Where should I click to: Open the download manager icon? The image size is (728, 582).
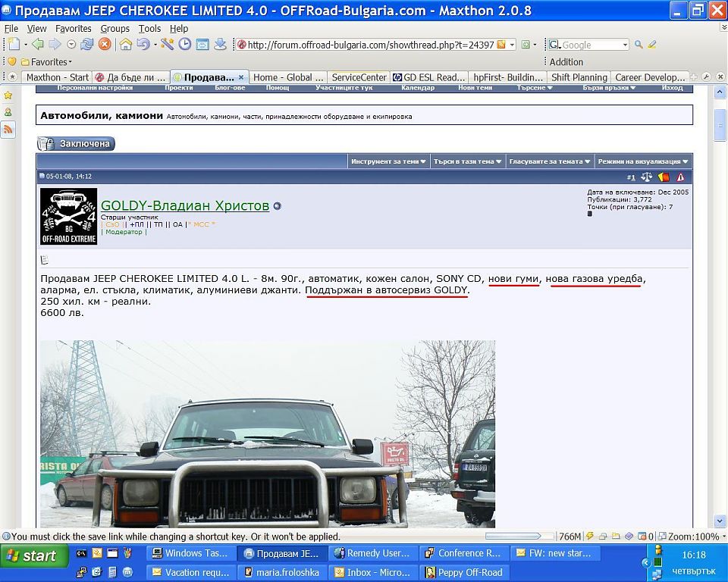220,45
